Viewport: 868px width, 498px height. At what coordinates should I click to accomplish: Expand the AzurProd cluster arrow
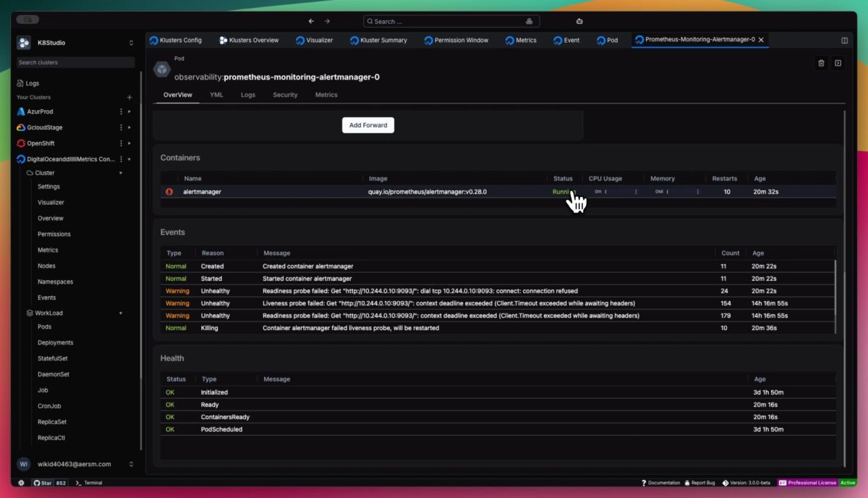tap(129, 111)
